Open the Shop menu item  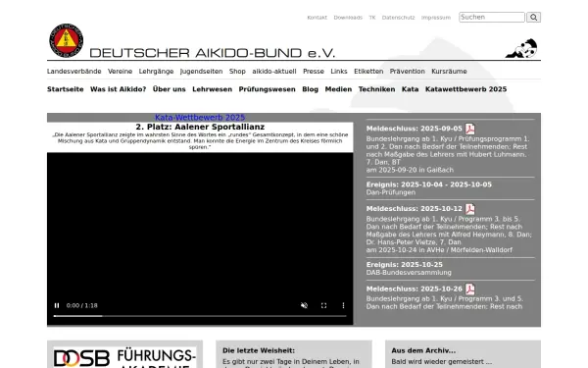coord(237,72)
